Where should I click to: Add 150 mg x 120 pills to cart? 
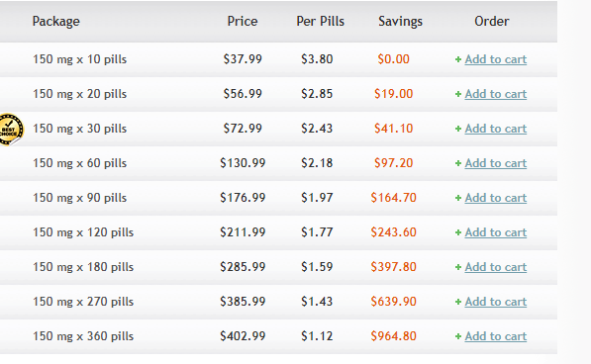click(x=495, y=232)
